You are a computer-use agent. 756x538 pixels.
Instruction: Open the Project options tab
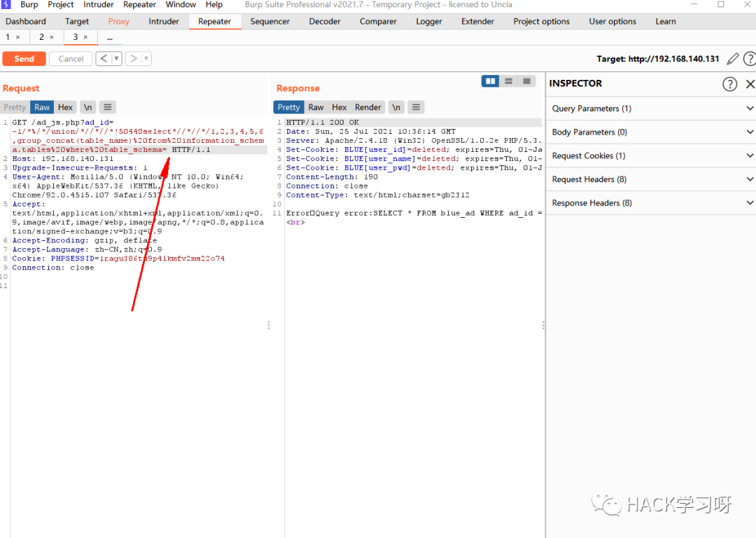(541, 22)
